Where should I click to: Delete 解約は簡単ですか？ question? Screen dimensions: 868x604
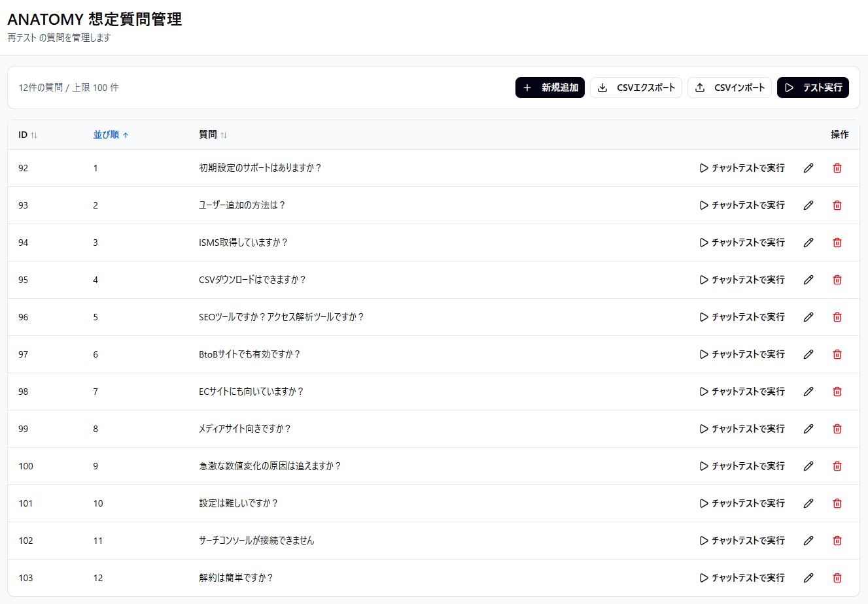pyautogui.click(x=837, y=578)
